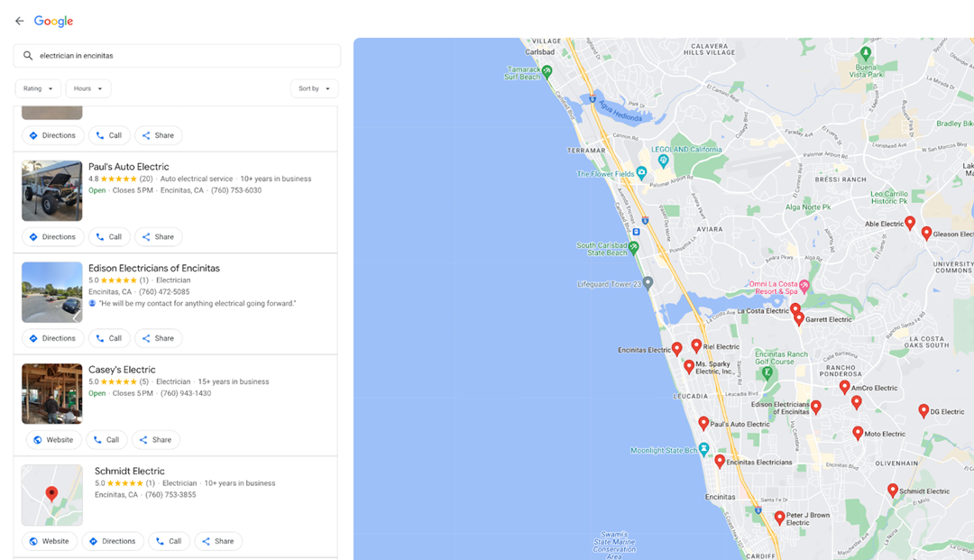The width and height of the screenshot is (974, 560).
Task: Click the back arrow next to Google logo
Action: pyautogui.click(x=19, y=21)
